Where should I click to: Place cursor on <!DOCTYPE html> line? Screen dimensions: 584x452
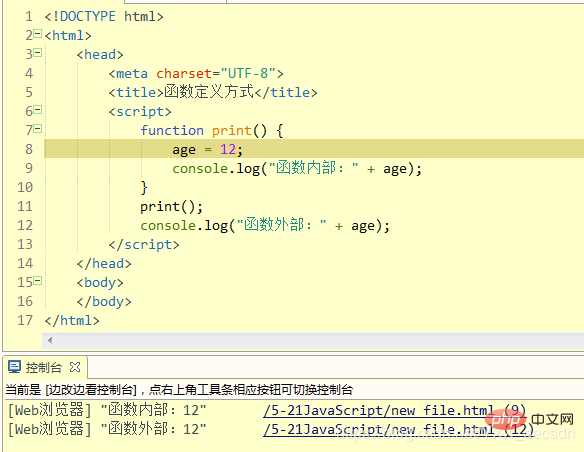tap(104, 16)
